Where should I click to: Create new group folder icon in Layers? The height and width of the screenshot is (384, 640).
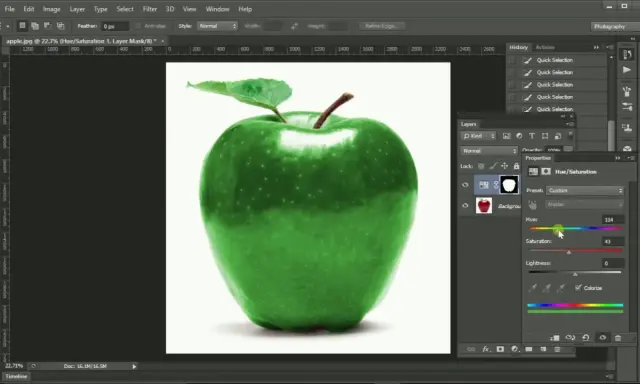coord(529,349)
